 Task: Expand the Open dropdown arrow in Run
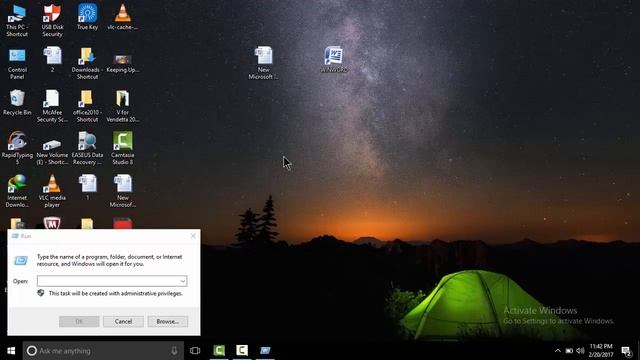(x=183, y=281)
